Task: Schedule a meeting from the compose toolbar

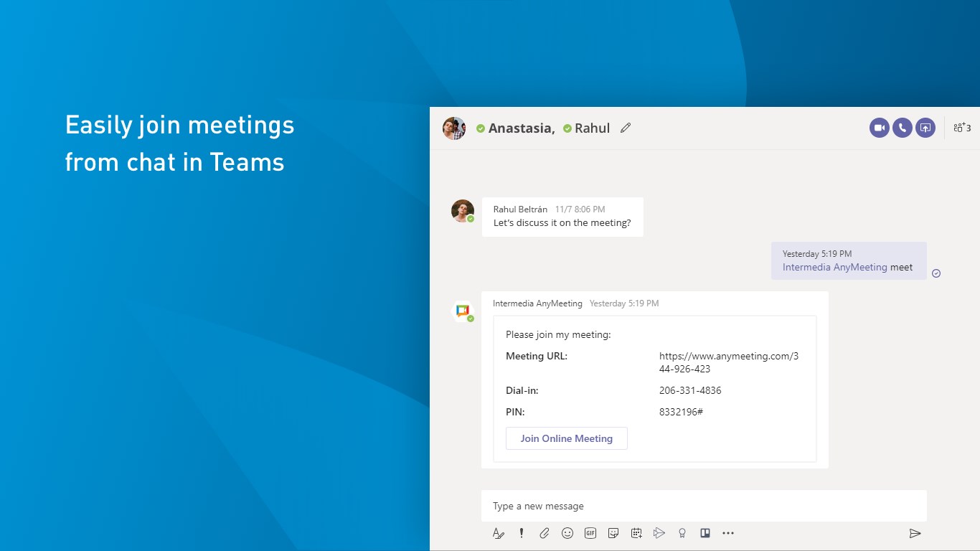Action: tap(636, 533)
